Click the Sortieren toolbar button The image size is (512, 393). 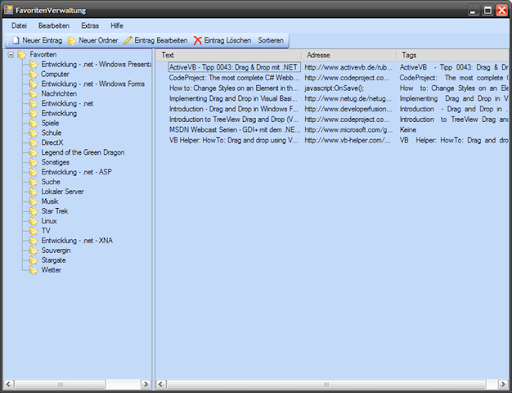(x=271, y=40)
